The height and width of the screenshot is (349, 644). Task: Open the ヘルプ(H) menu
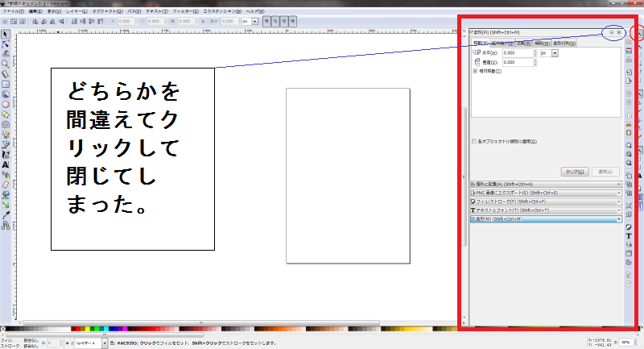pyautogui.click(x=255, y=11)
